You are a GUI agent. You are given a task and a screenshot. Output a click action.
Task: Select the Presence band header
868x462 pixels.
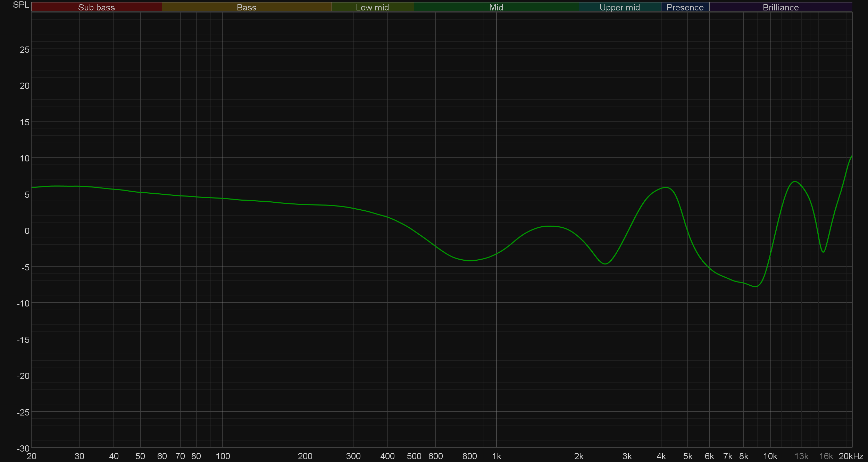(x=685, y=7)
